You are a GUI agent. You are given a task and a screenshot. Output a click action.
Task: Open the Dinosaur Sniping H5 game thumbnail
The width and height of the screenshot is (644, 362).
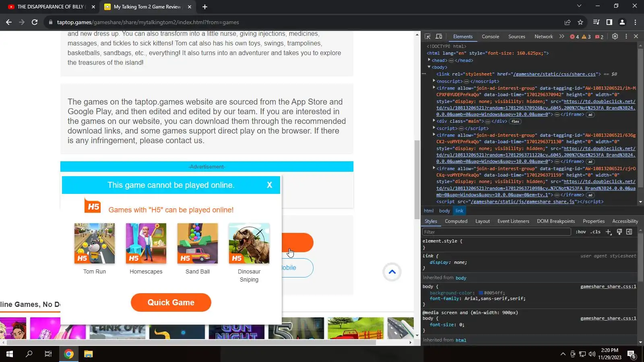point(249,244)
